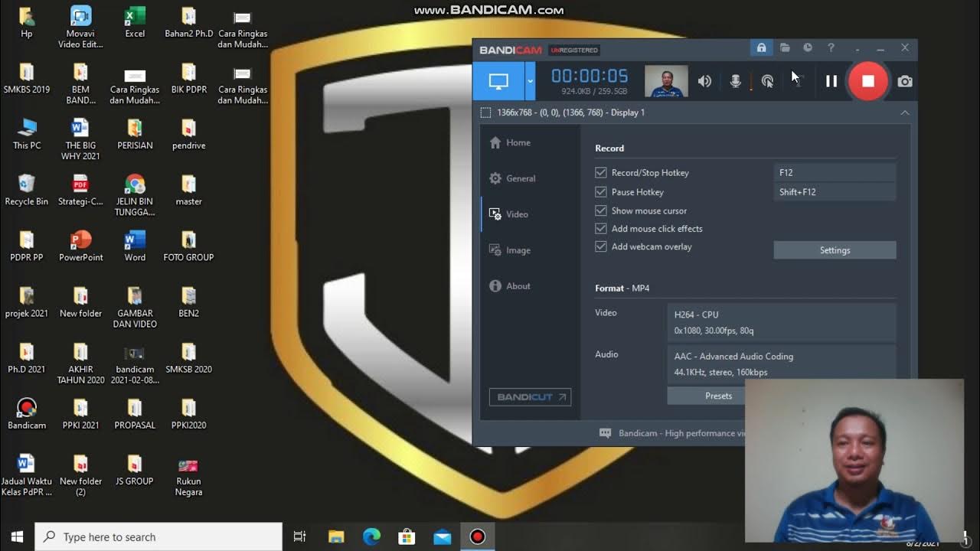The image size is (980, 551).
Task: Open the Windows Start menu
Action: pyautogui.click(x=17, y=536)
